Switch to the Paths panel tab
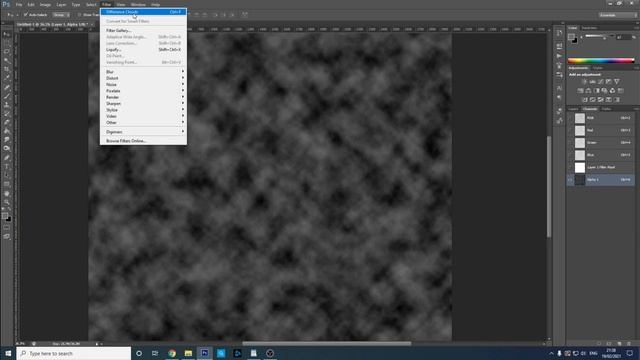Image resolution: width=640 pixels, height=360 pixels. (607, 109)
